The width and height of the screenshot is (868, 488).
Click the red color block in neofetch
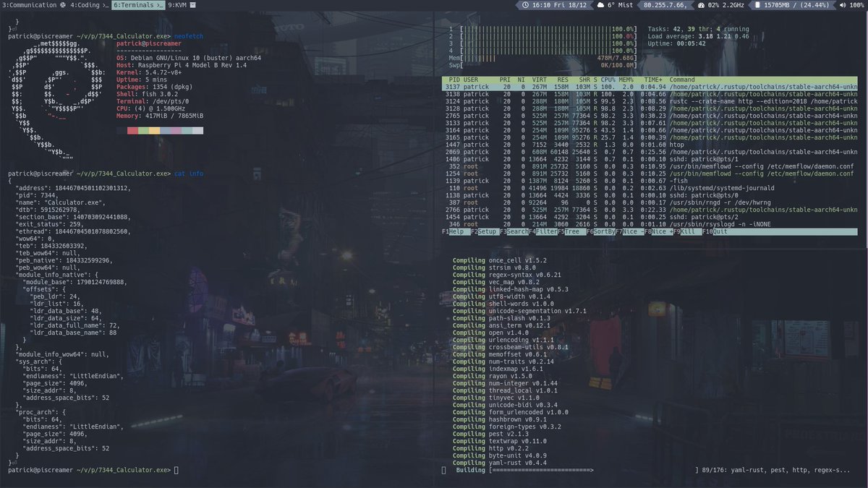(132, 130)
